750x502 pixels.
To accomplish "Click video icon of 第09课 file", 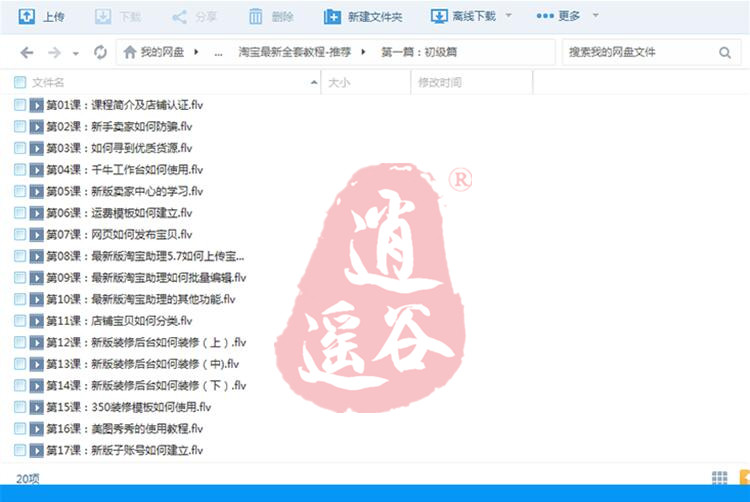I will coord(36,278).
